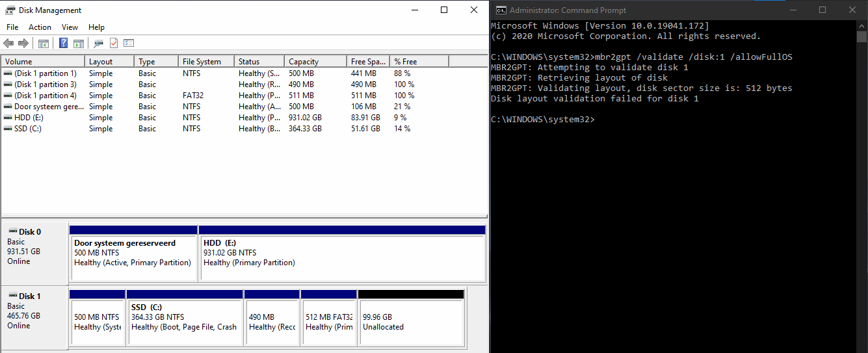Select the (Disk 1 partition 1) row name

point(46,73)
